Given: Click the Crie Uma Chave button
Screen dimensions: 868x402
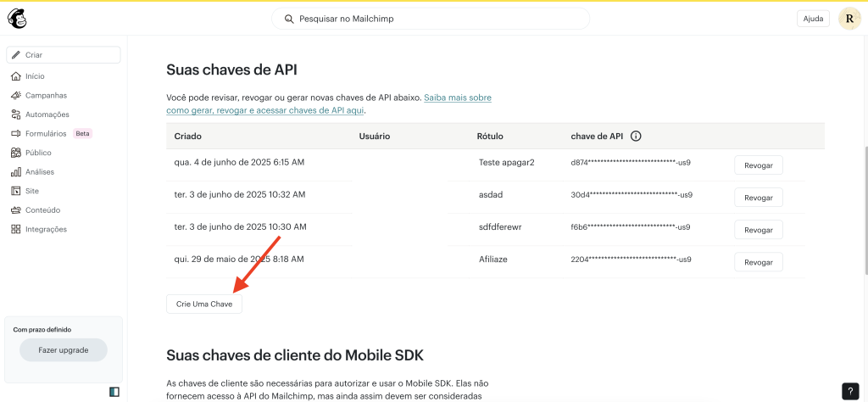Looking at the screenshot, I should [204, 304].
